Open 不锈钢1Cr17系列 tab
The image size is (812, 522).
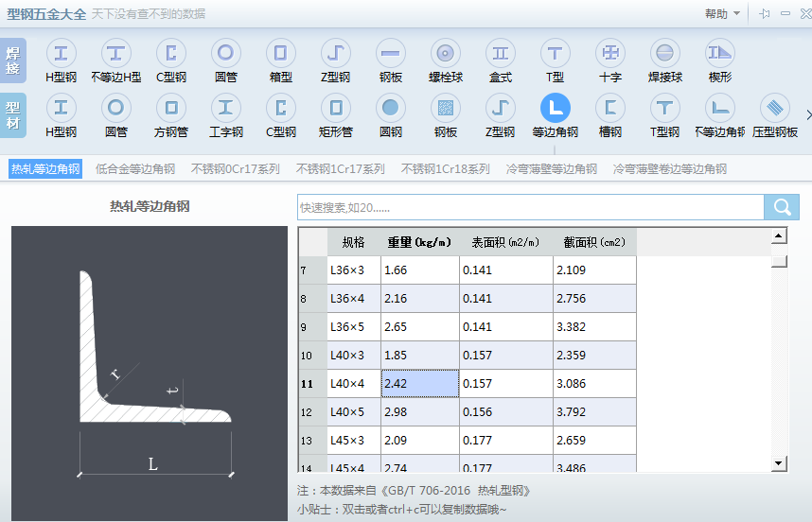341,169
